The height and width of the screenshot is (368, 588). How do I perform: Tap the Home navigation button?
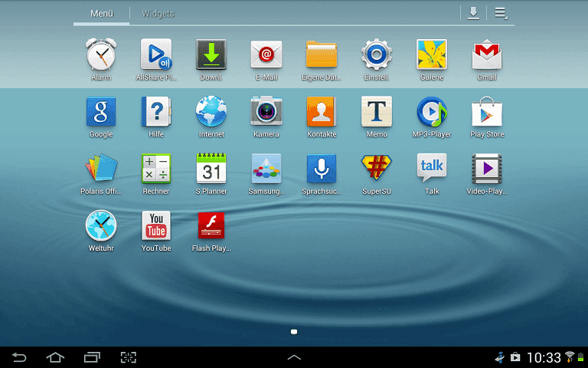pos(55,357)
